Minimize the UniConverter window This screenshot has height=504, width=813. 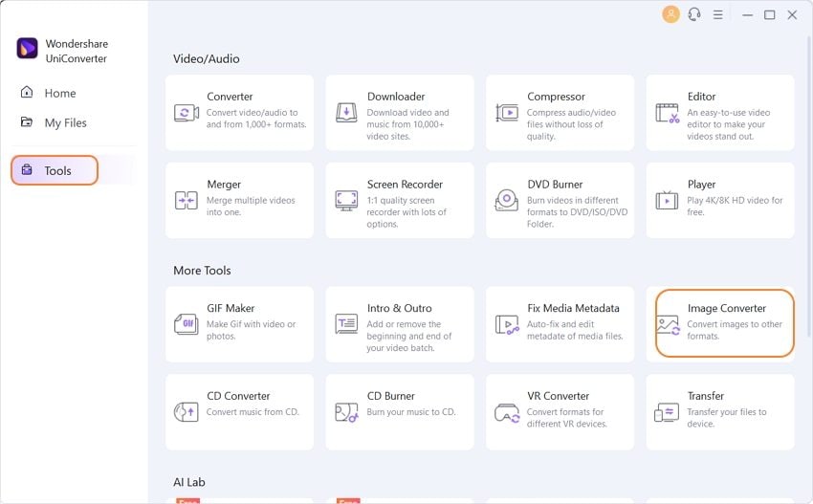coord(747,15)
